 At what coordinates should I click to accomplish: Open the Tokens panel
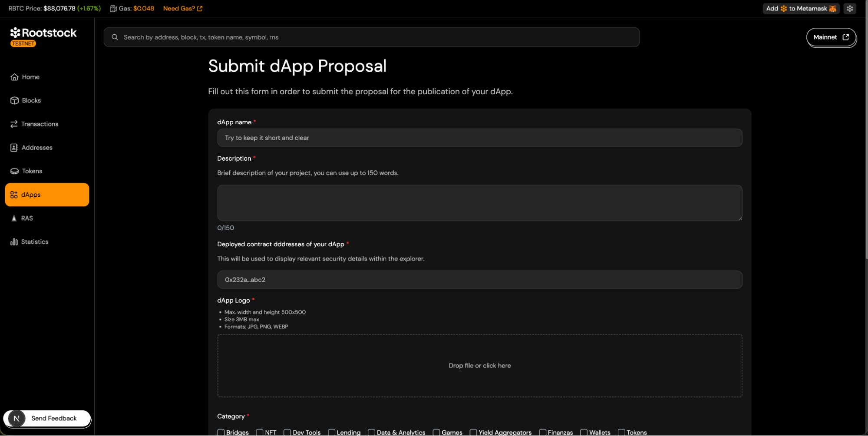(32, 171)
